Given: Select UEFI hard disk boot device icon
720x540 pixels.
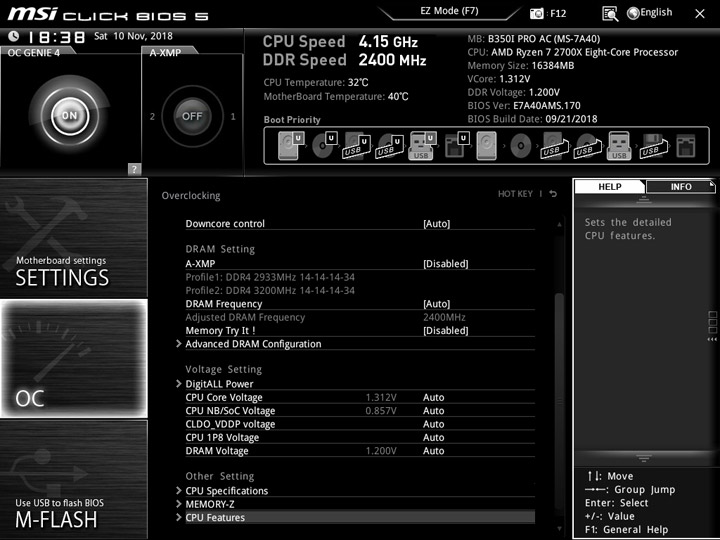Looking at the screenshot, I should (291, 146).
